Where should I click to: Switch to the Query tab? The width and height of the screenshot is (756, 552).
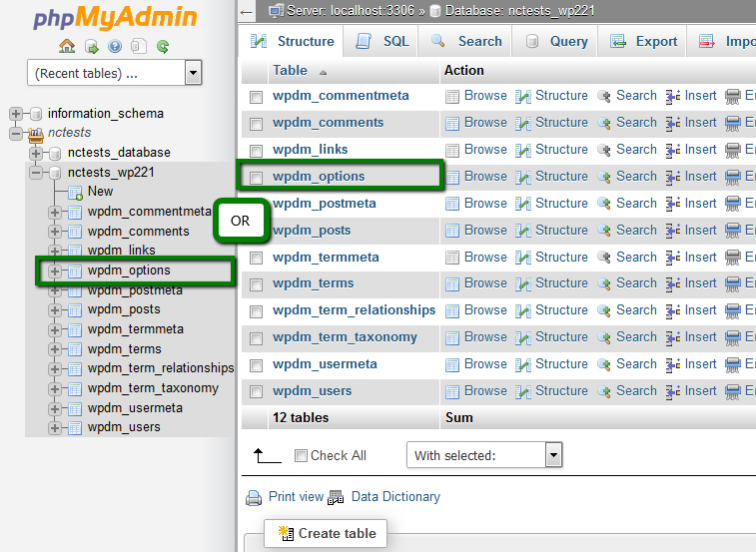pos(555,42)
